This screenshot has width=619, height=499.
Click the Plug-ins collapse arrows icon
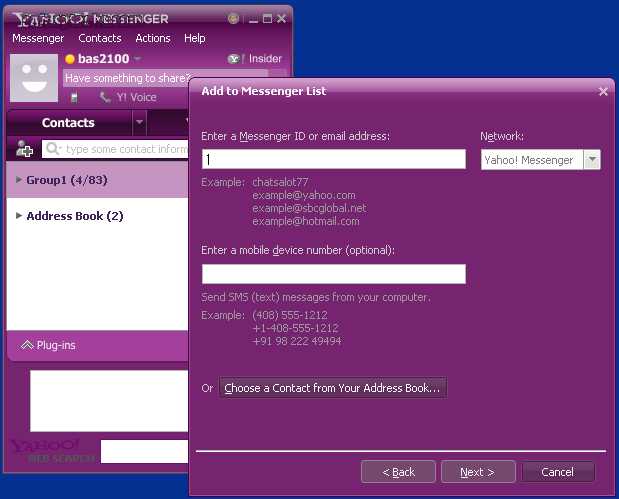[x=26, y=345]
